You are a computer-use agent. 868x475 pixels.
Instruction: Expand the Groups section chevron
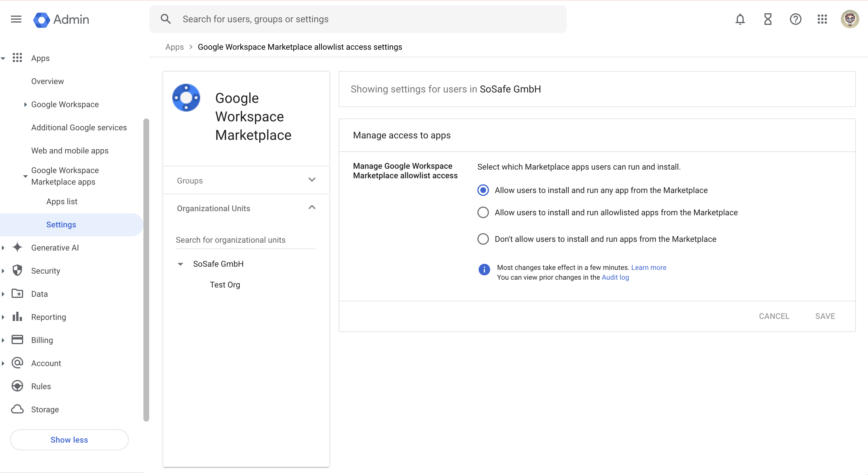pos(312,180)
